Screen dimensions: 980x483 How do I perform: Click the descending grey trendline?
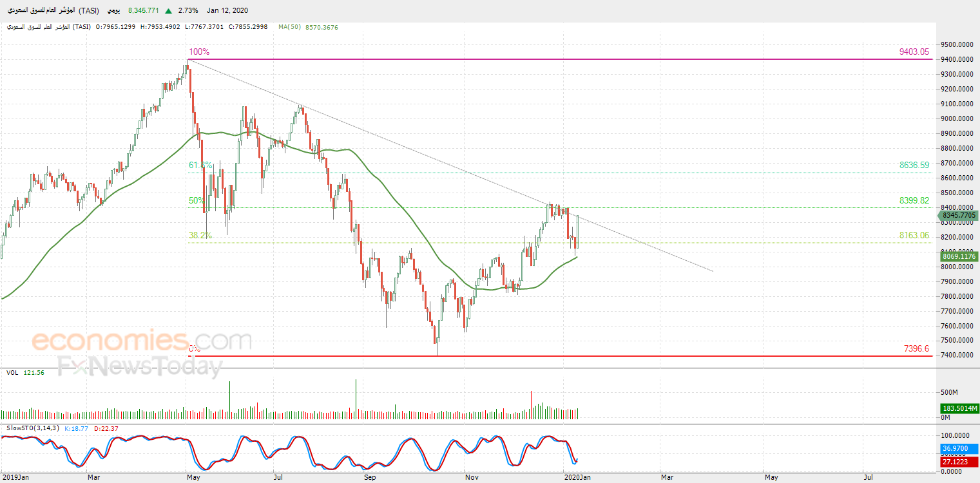[x=451, y=166]
